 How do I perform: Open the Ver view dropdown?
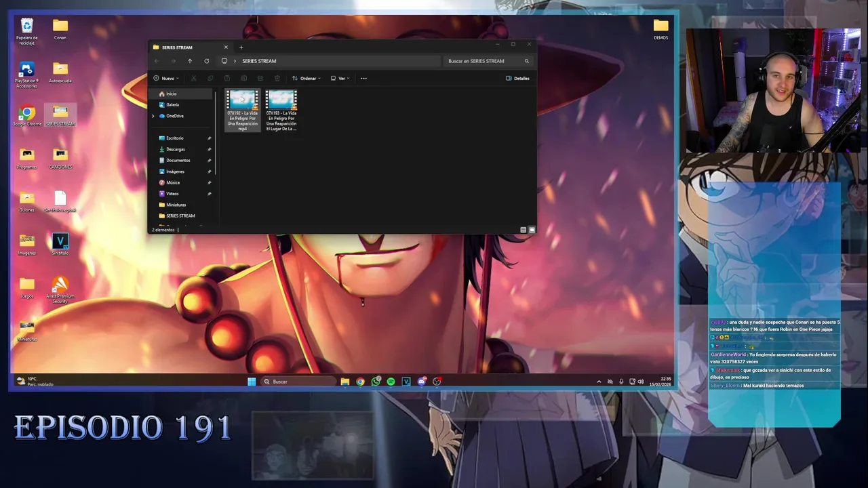pos(340,78)
